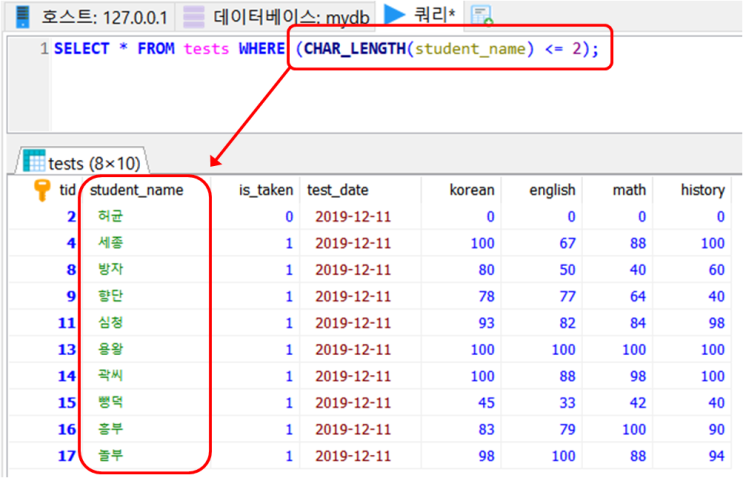Screen dimensions: 743x478
Task: Click is_taken value 0 in 허균 row
Action: pyautogui.click(x=289, y=216)
